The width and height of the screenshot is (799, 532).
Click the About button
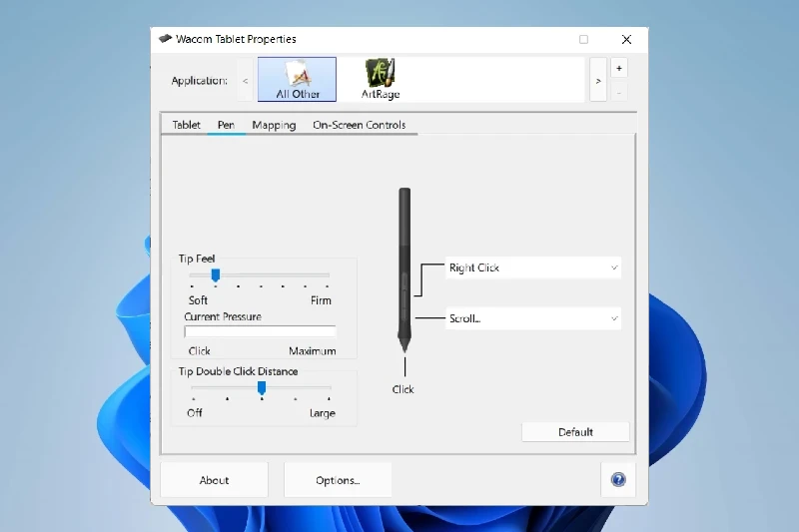click(214, 480)
